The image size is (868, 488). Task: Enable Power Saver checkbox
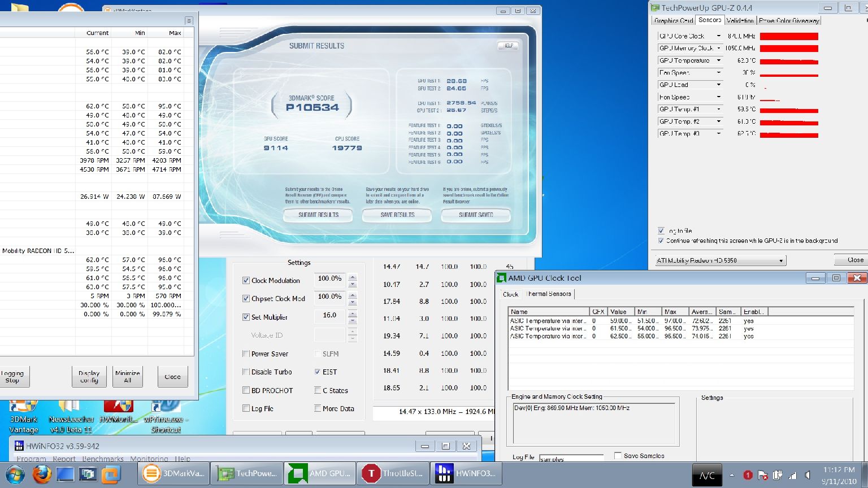[246, 354]
